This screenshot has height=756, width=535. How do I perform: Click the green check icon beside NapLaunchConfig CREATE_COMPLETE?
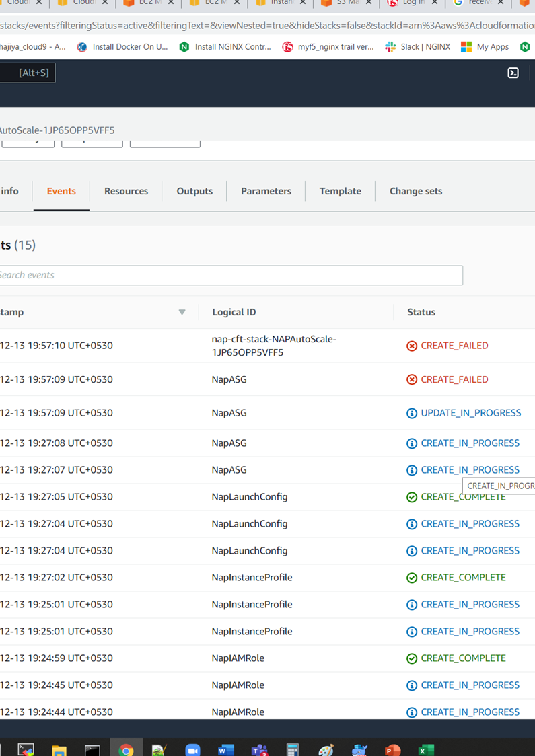pyautogui.click(x=411, y=496)
